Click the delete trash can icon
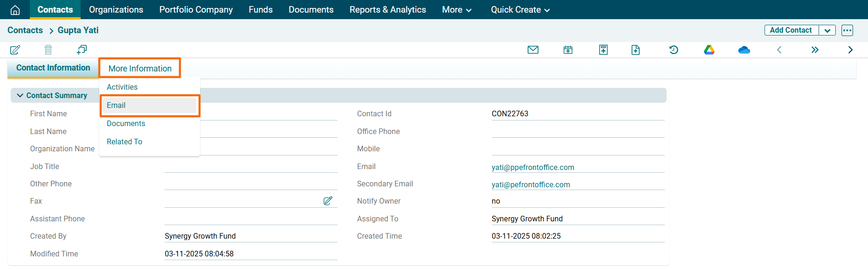The height and width of the screenshot is (269, 868). pyautogui.click(x=48, y=50)
